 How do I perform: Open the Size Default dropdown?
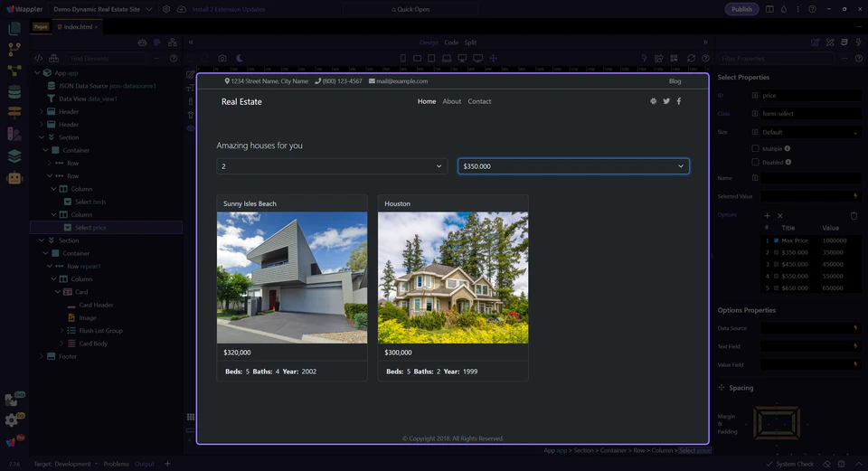click(810, 132)
